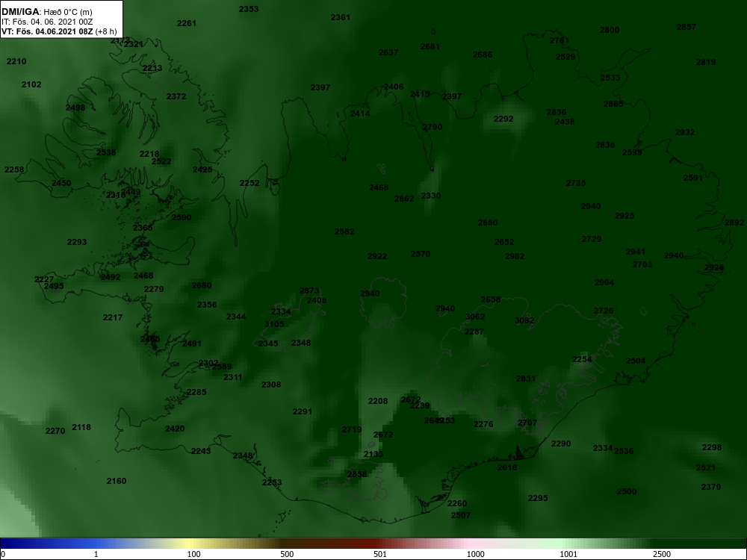Viewport: 747px width, 560px height.
Task: Click the 'DMI/IGA: Hæð 0°C (m)' title
Action: [x=46, y=11]
